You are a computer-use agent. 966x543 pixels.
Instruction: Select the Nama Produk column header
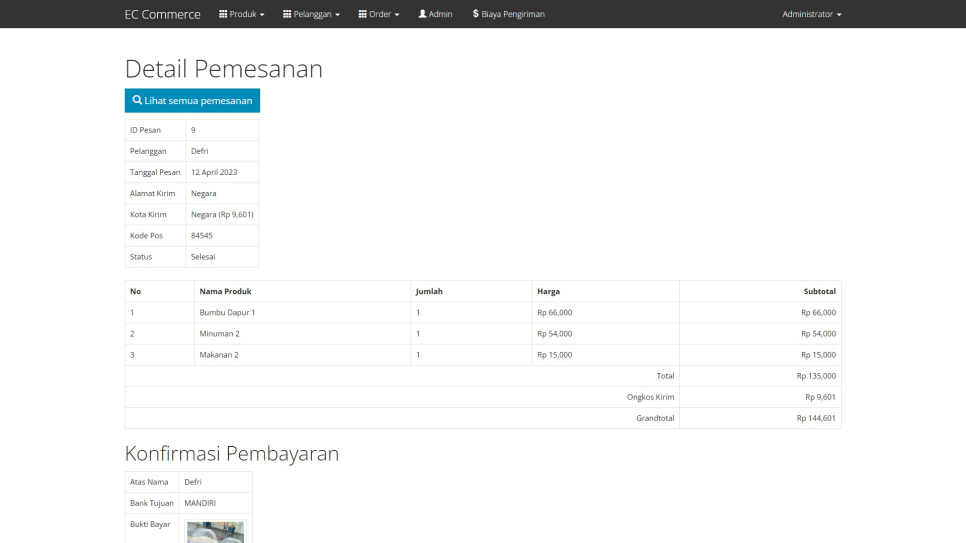coord(225,292)
